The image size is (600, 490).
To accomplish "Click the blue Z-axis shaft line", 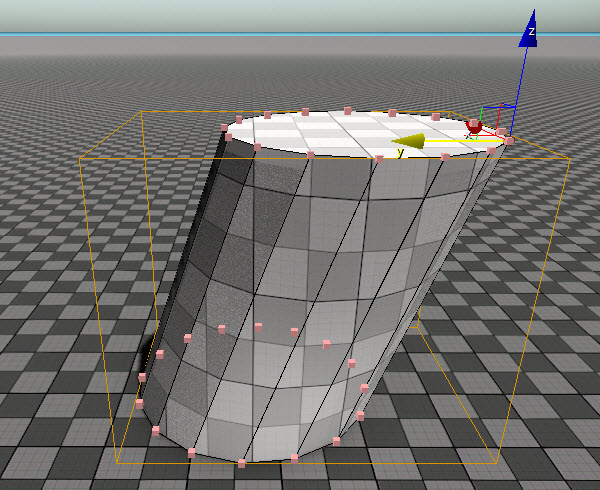I will 519,92.
